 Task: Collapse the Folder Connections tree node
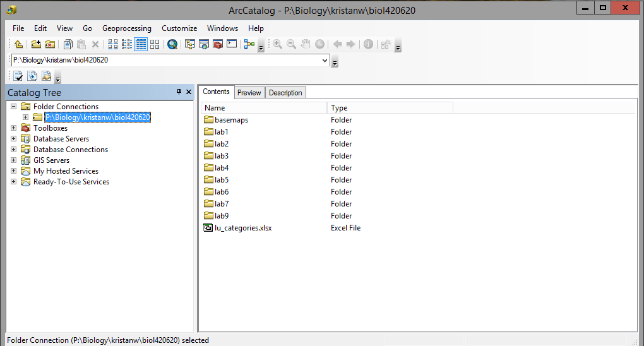click(x=13, y=106)
